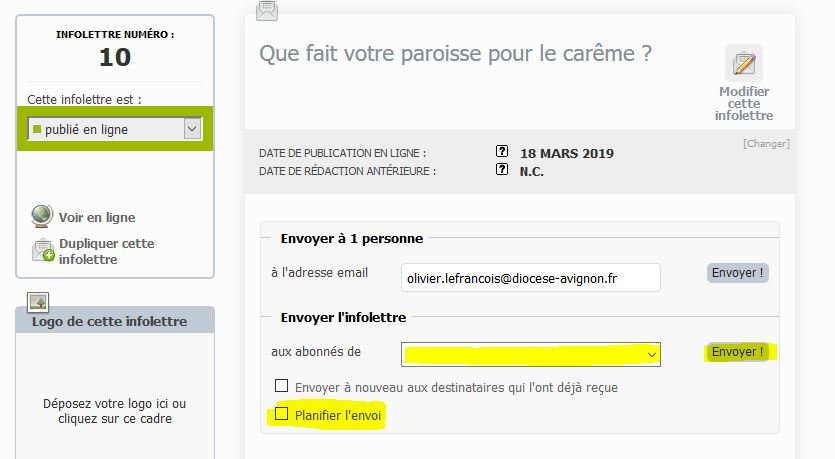Open help for date de rédaction antérieure
Viewport: 835px width, 459px height.
pyautogui.click(x=502, y=169)
